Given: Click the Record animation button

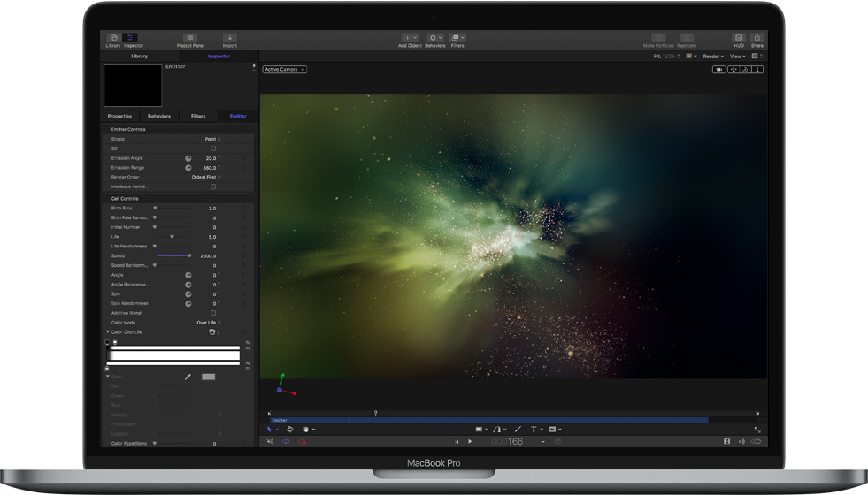Looking at the screenshot, I should click(302, 441).
